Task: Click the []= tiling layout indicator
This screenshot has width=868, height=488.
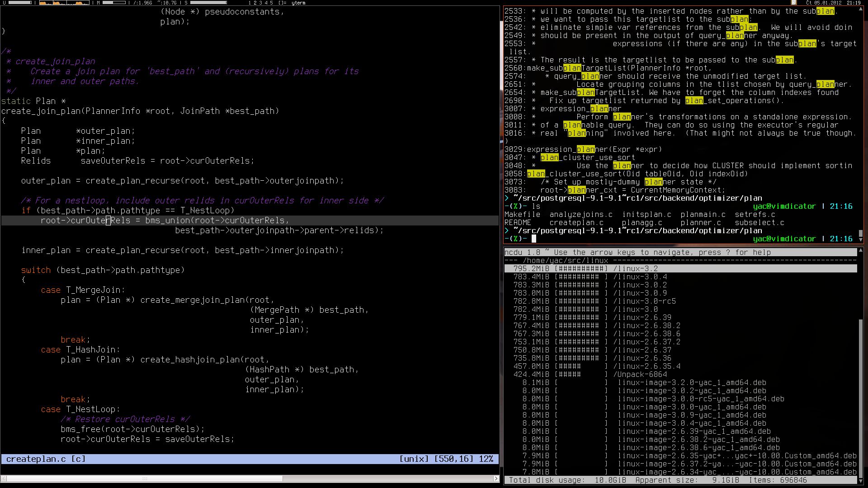Action: 282,3
